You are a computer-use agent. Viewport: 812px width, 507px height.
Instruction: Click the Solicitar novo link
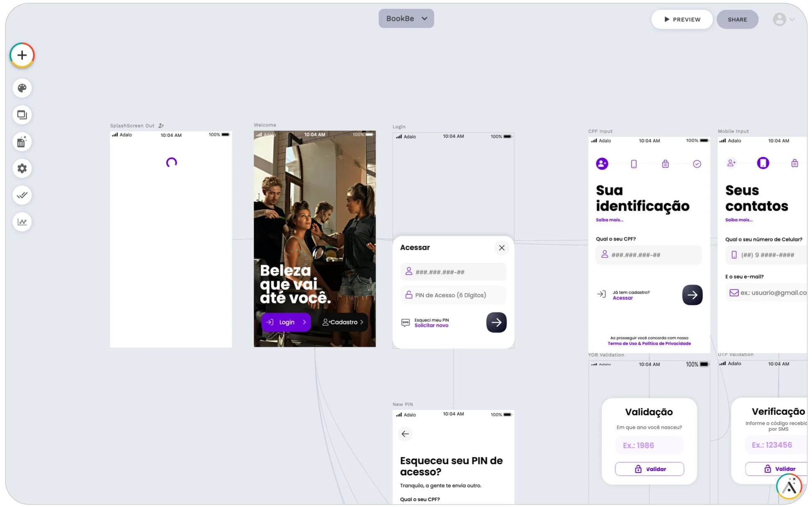click(x=431, y=325)
